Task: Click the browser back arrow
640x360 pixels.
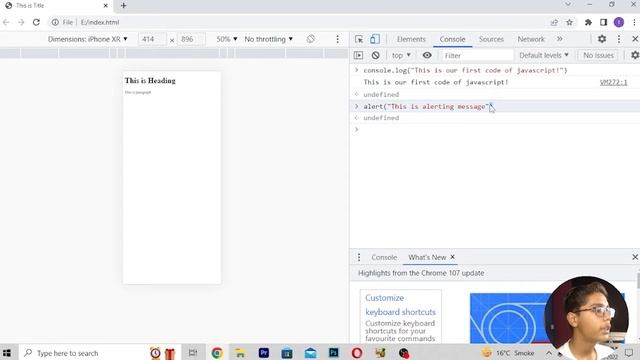Action: tap(6, 22)
